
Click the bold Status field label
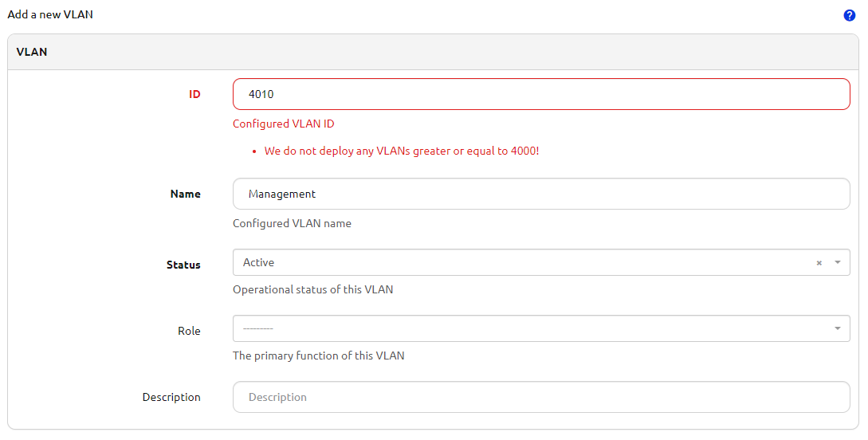coord(183,265)
